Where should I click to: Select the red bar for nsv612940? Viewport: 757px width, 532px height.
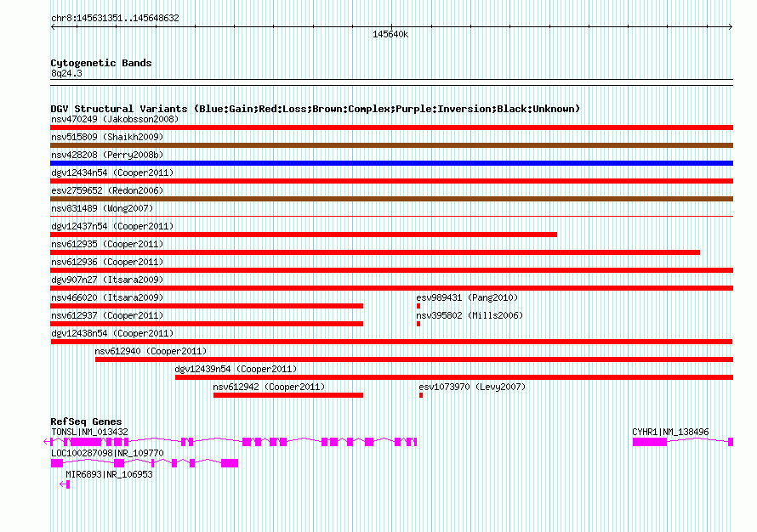(414, 359)
